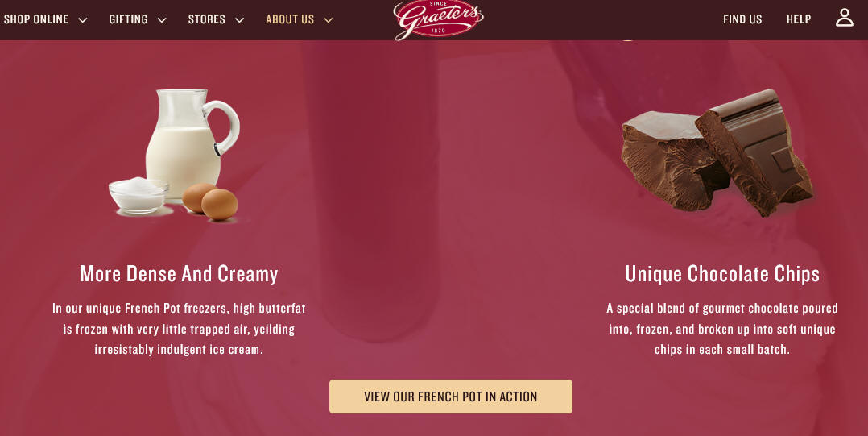Screen dimensions: 868x436
Task: Open the Shop Online menu
Action: 36,19
